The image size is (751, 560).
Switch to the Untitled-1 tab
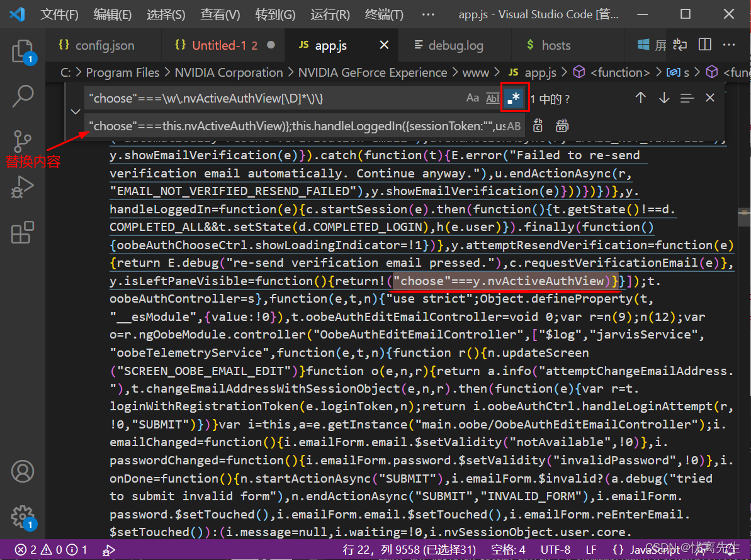(x=224, y=45)
